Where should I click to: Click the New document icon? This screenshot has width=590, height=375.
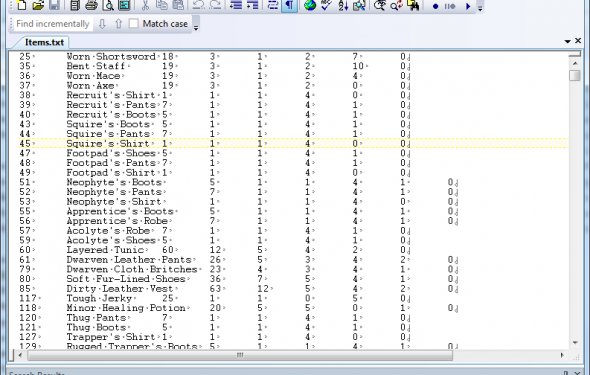point(22,5)
